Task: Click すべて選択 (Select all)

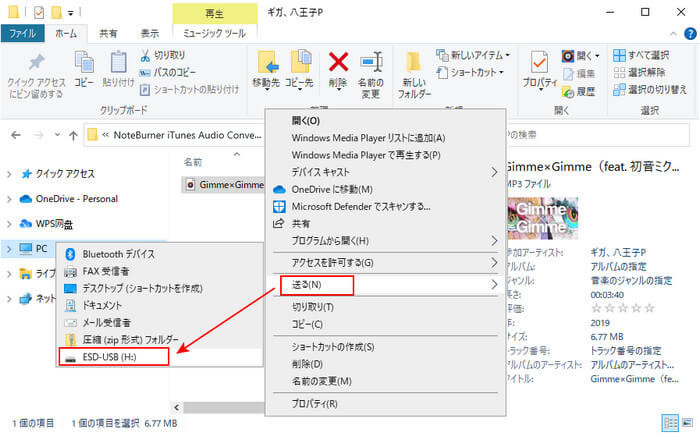Action: point(641,55)
